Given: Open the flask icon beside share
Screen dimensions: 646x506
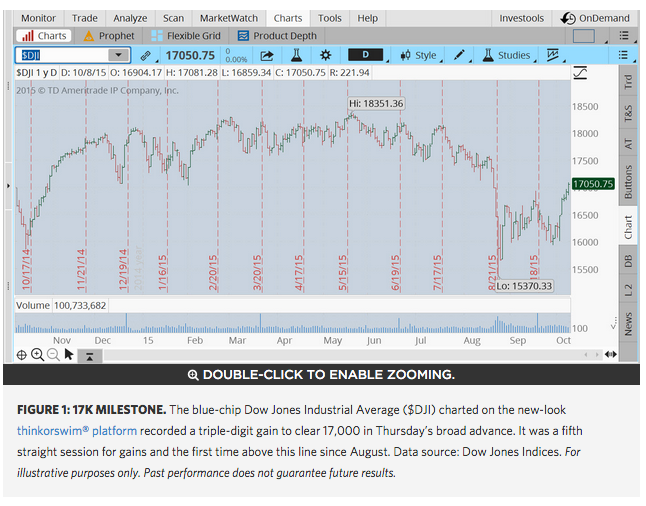Looking at the screenshot, I should coord(296,55).
